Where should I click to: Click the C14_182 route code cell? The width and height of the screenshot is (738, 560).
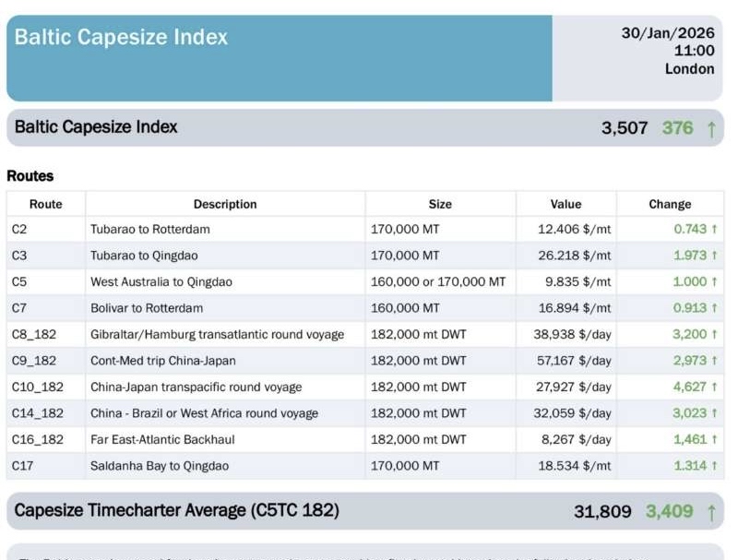click(x=36, y=413)
